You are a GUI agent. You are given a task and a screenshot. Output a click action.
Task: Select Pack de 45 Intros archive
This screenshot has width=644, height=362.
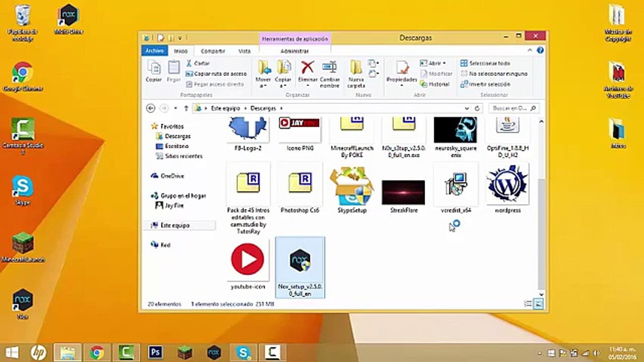pyautogui.click(x=248, y=198)
